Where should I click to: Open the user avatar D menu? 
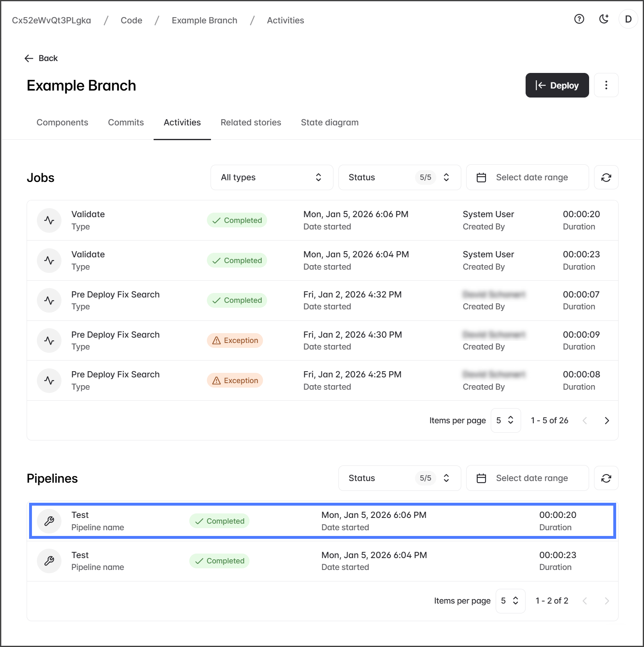point(628,19)
